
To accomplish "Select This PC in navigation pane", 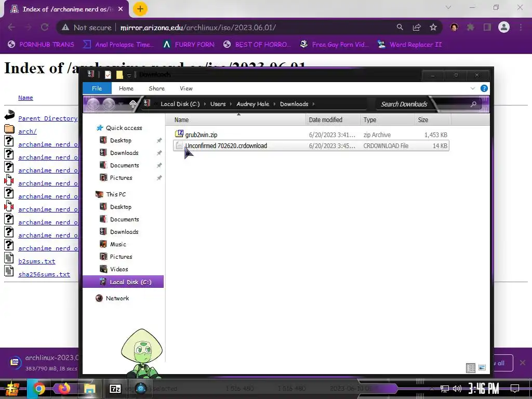I will pos(116,194).
